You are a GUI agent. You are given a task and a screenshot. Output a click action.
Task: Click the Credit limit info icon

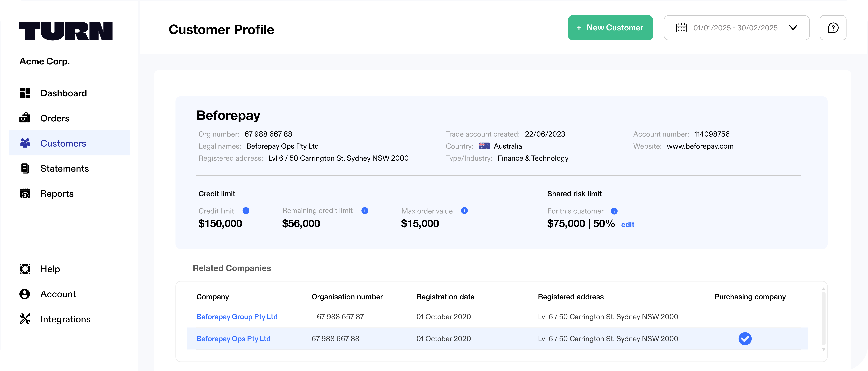pos(246,211)
